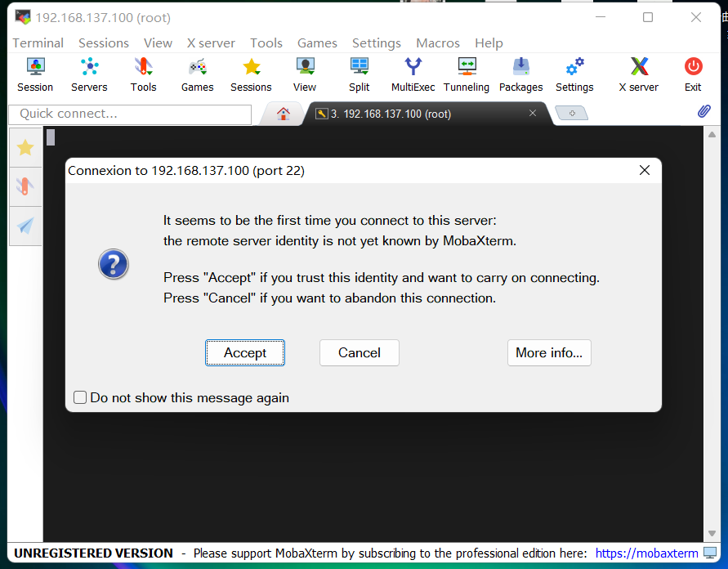Screen dimensions: 728x569
Task: Close the Connexion dialog with its X
Action: pos(645,171)
